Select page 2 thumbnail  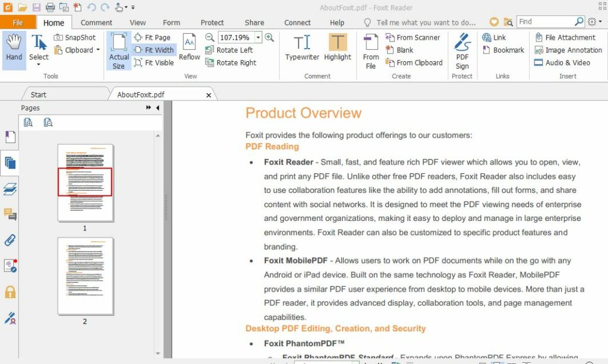click(85, 276)
